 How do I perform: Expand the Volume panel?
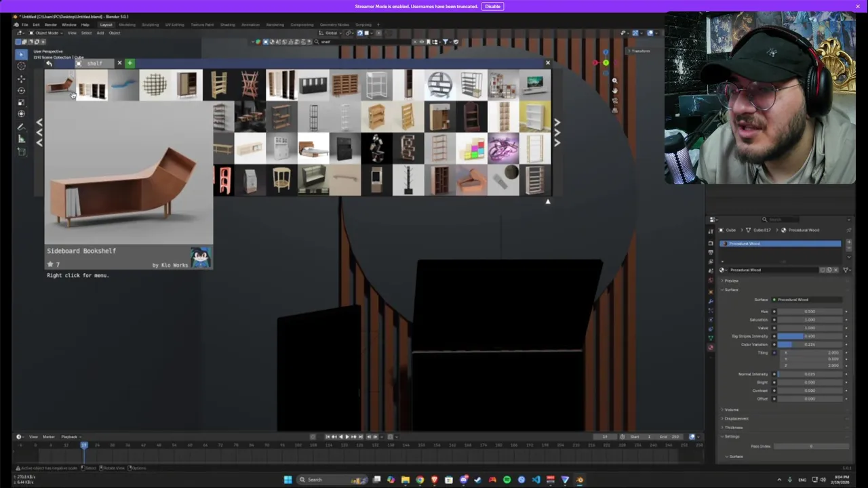731,409
